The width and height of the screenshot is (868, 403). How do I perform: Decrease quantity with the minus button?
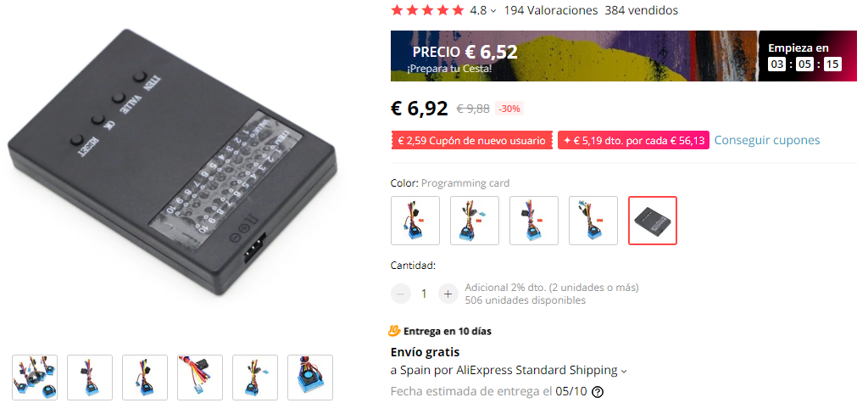[401, 294]
